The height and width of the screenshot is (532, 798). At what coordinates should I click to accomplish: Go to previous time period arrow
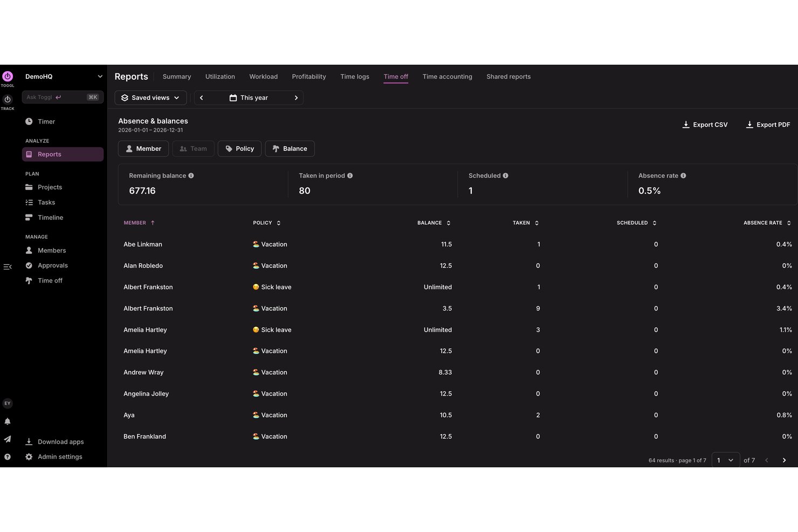202,98
